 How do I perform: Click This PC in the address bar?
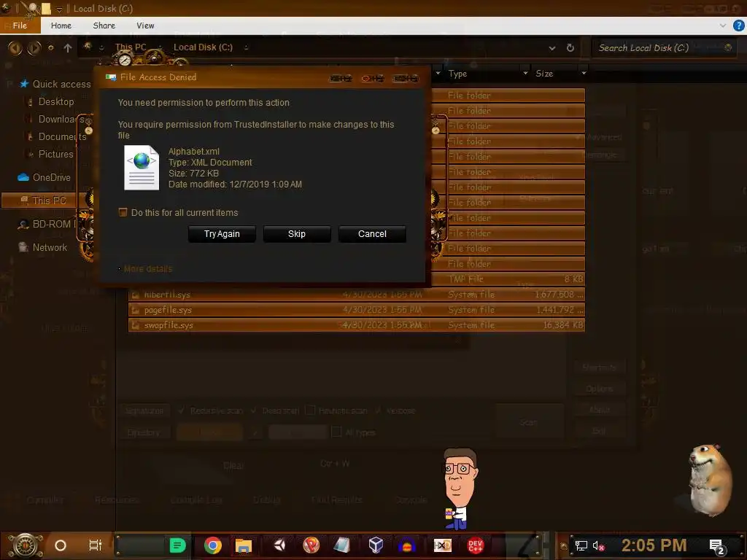pyautogui.click(x=131, y=47)
